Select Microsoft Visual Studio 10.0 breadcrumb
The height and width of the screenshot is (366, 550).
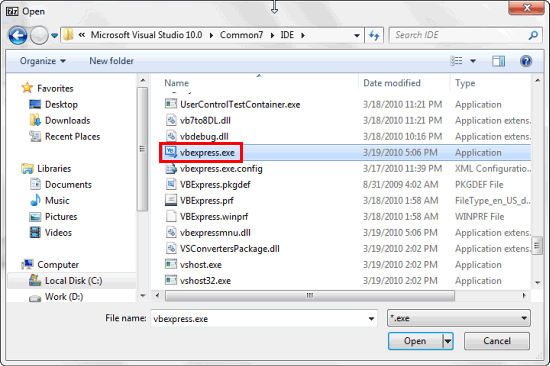point(146,35)
